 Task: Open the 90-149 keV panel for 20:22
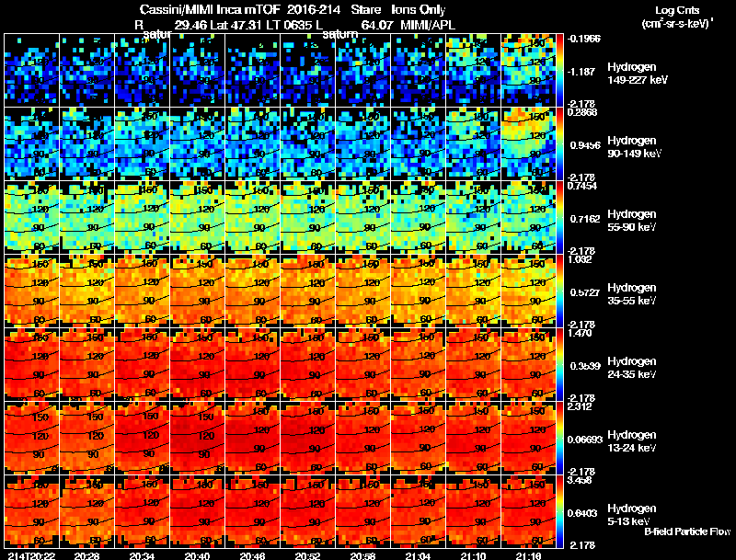point(31,144)
